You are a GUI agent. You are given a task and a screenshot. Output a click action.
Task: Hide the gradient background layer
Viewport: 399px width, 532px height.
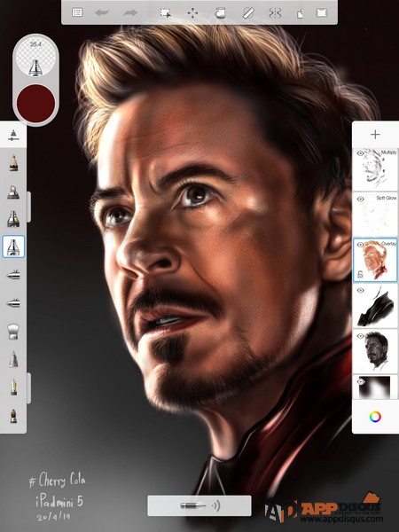click(x=360, y=381)
